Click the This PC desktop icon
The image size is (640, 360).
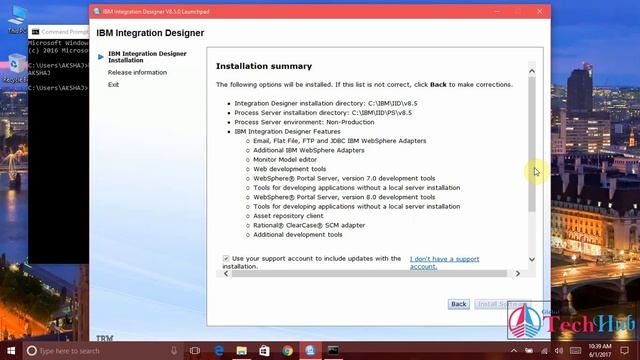point(16,19)
